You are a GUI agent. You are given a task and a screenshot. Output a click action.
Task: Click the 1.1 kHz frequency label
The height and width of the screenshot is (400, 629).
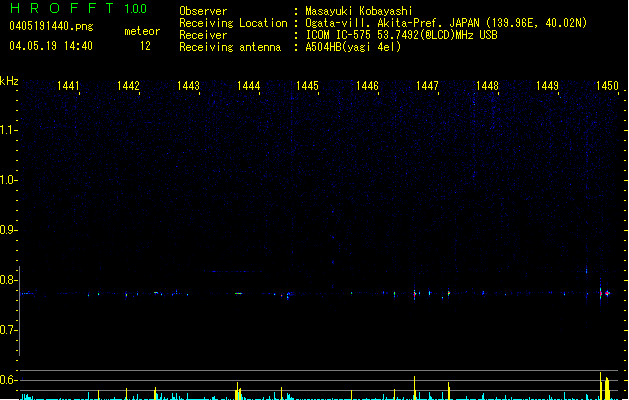click(8, 130)
